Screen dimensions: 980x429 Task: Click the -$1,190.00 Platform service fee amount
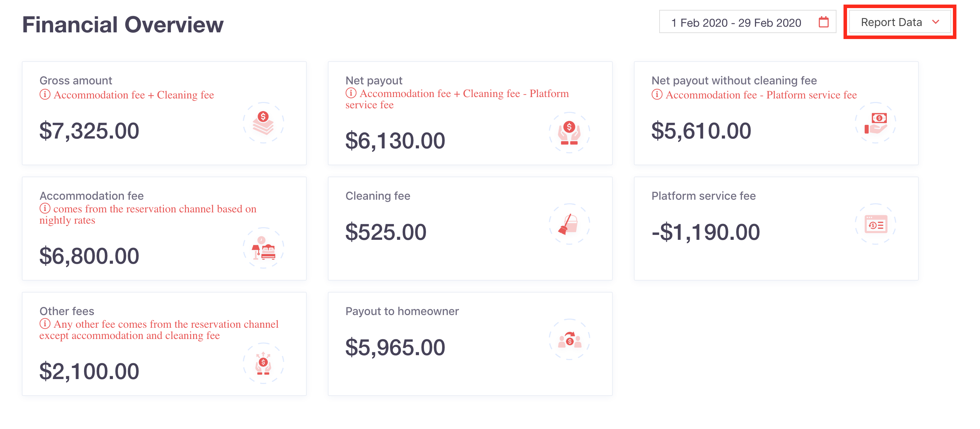(706, 232)
